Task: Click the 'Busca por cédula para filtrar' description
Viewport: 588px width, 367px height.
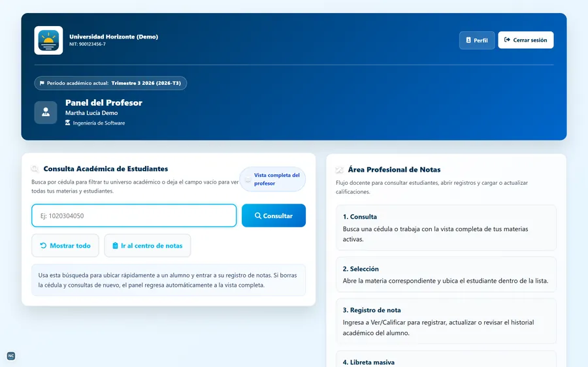Action: click(135, 186)
